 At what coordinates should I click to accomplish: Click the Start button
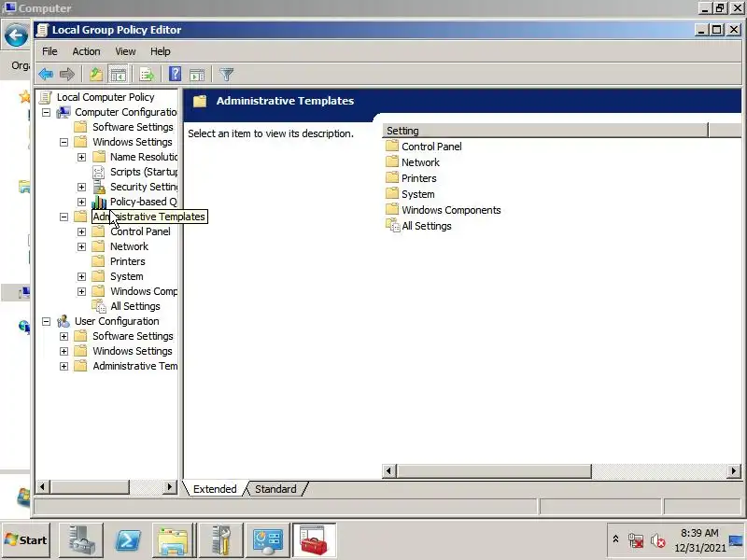coord(26,540)
